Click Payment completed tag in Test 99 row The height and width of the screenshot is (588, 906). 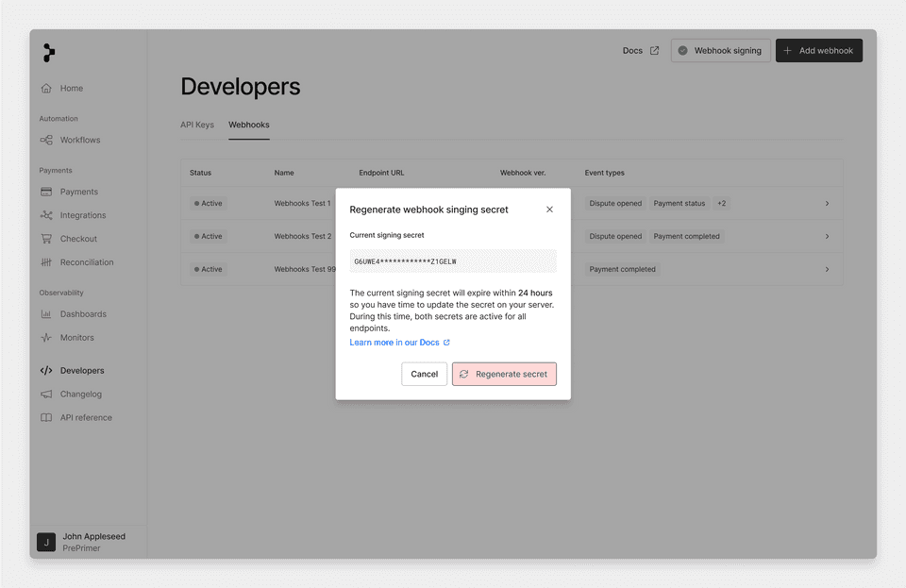622,269
